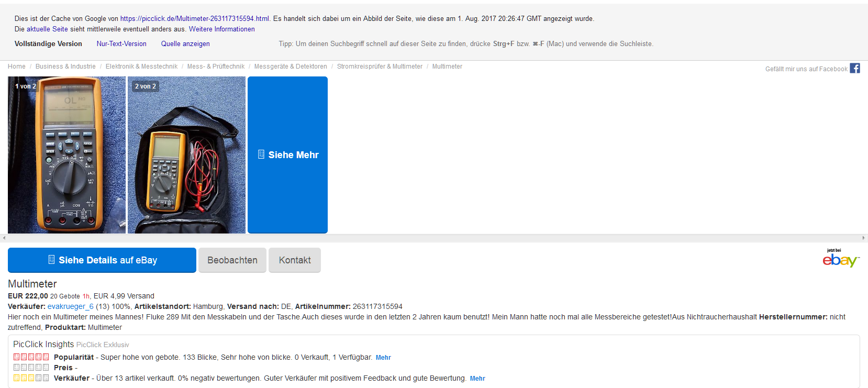Click Siehe Details auf eBay button
Screen dimensions: 868x388
(102, 260)
